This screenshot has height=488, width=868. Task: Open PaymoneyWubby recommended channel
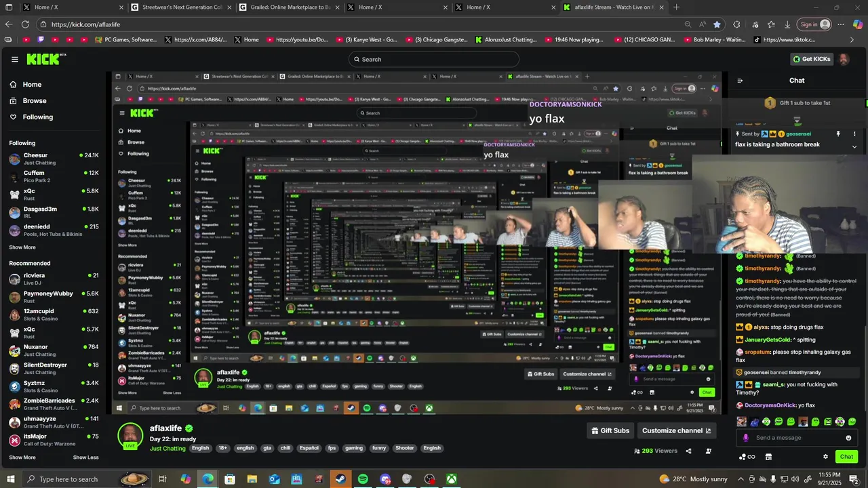[x=54, y=297]
